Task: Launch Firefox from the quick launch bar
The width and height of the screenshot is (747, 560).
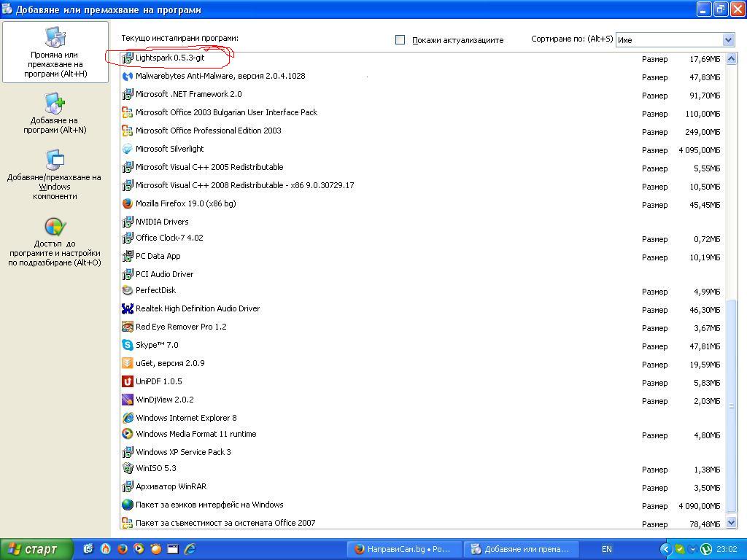Action: (123, 549)
